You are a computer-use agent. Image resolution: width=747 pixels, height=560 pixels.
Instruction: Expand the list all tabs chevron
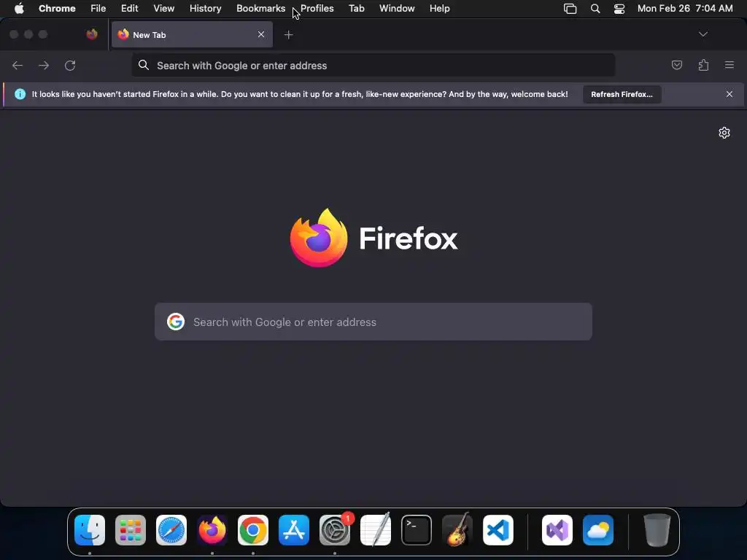pyautogui.click(x=703, y=34)
